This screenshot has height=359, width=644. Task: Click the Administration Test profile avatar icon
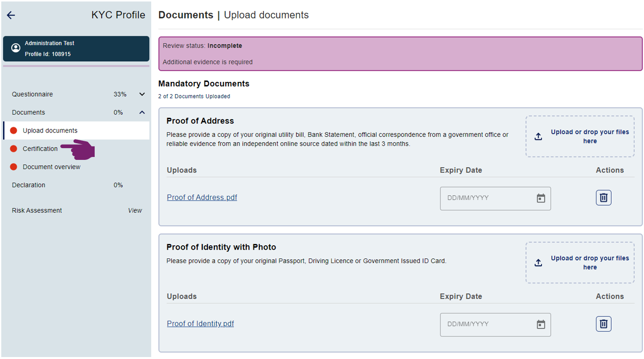tap(16, 48)
